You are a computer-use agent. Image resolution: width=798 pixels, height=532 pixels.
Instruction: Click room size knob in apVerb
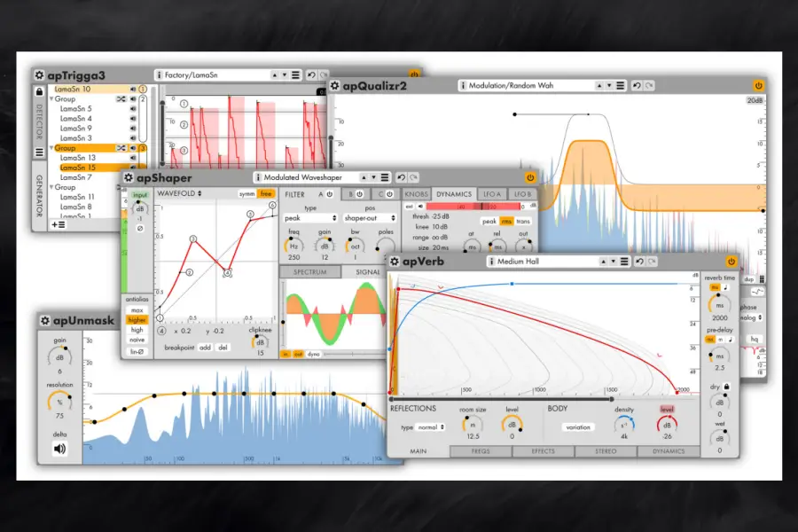(x=473, y=425)
